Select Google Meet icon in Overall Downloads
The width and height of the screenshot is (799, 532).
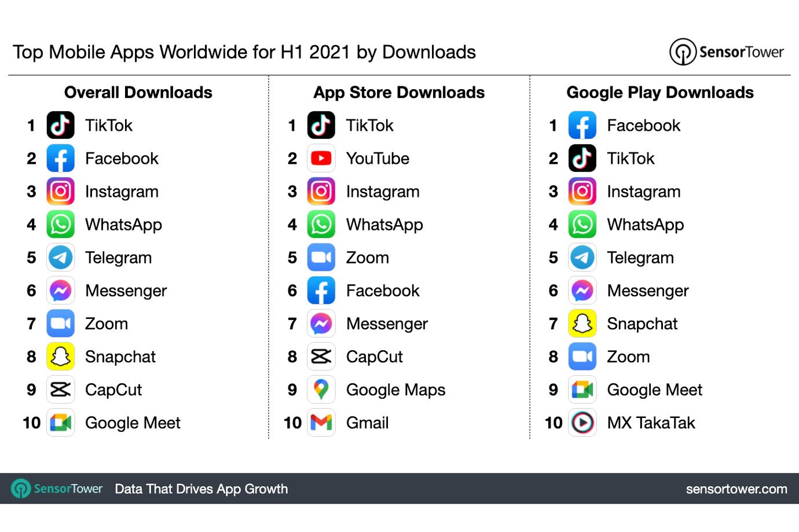tap(60, 423)
